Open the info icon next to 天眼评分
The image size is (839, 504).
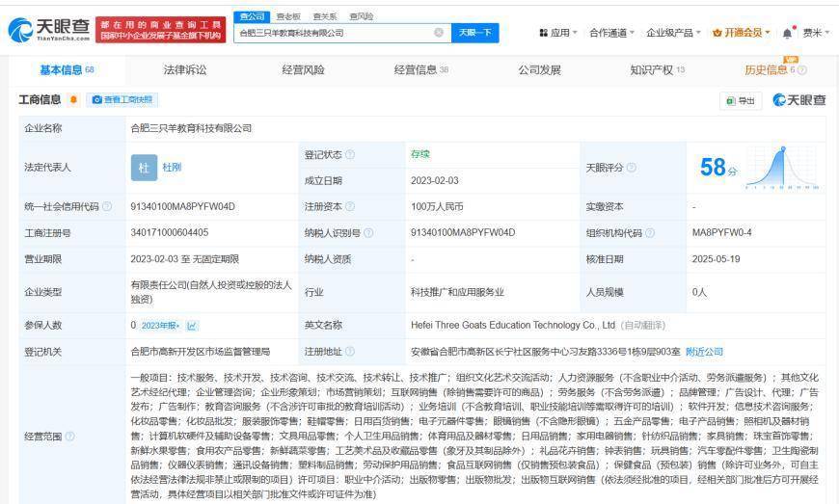point(632,168)
